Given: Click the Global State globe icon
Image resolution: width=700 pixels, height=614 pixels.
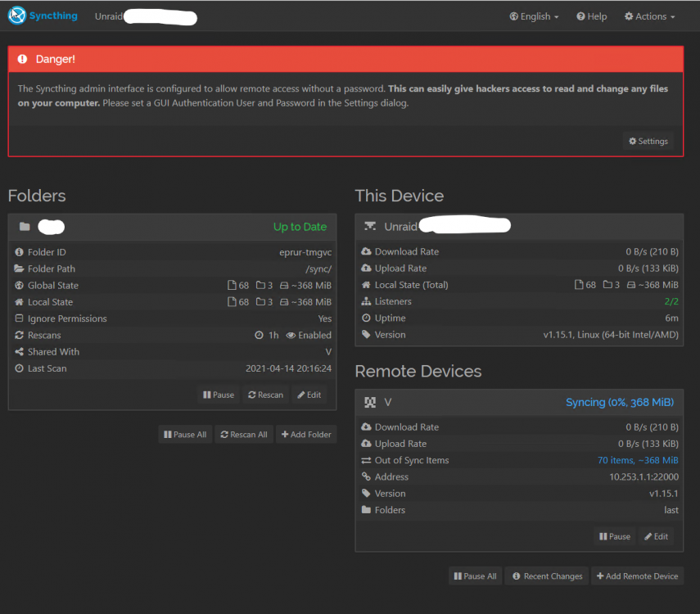Looking at the screenshot, I should pyautogui.click(x=19, y=286).
